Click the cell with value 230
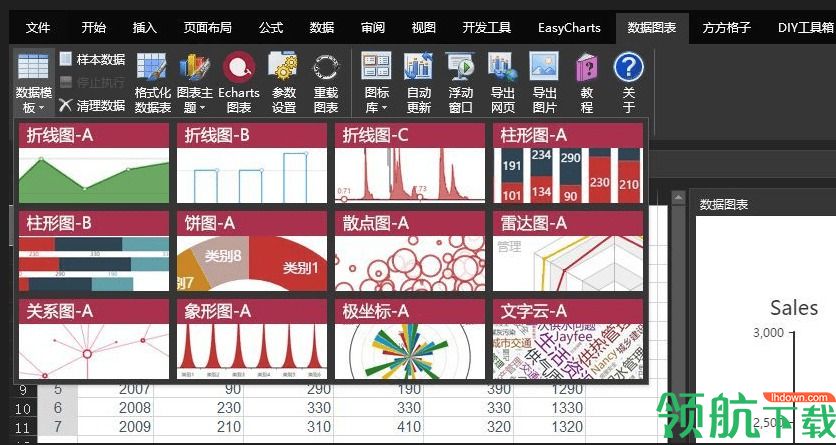Viewport: 836px width, 445px height. [x=198, y=408]
